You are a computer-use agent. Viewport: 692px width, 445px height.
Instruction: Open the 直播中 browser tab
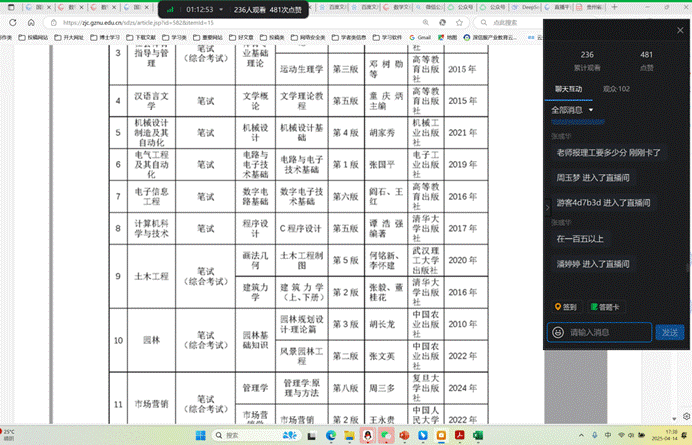[558, 7]
